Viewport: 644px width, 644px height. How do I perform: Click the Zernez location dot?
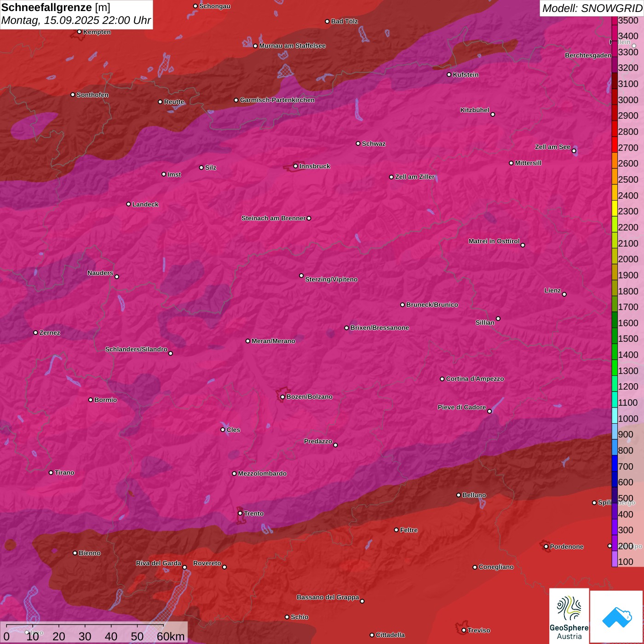35,333
